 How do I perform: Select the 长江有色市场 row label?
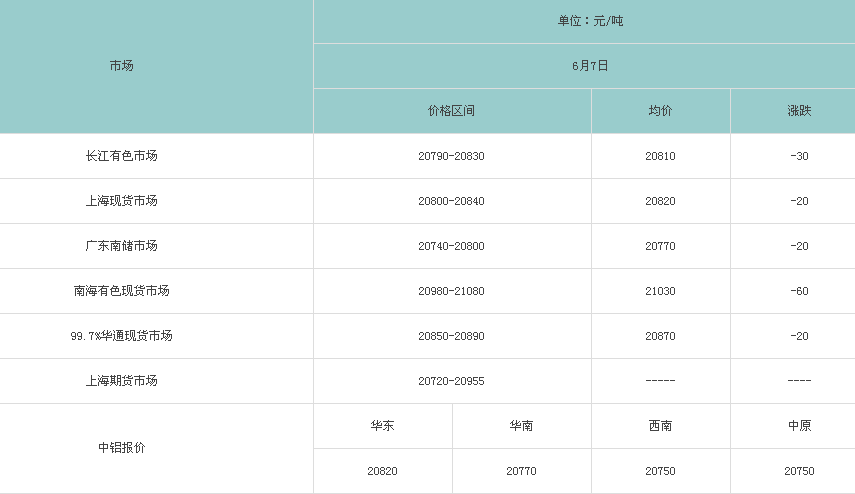pos(121,156)
